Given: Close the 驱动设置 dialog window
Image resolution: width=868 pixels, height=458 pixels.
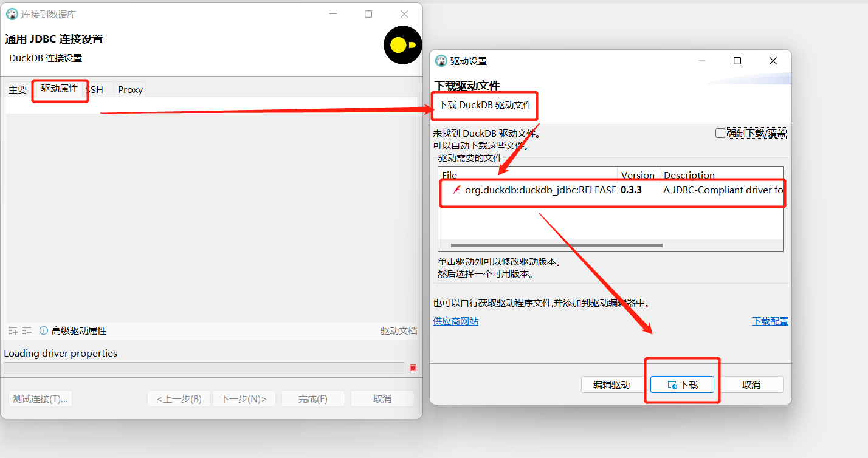Looking at the screenshot, I should 773,61.
